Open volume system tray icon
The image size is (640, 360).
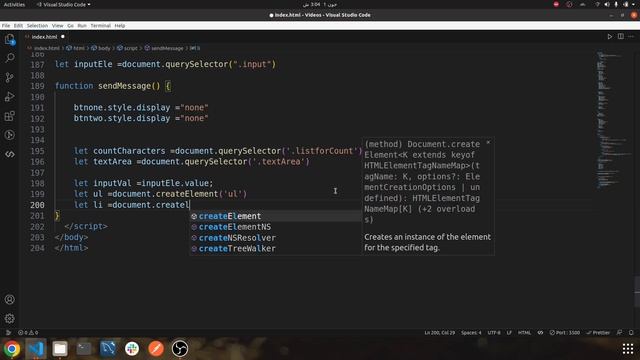pos(607,4)
